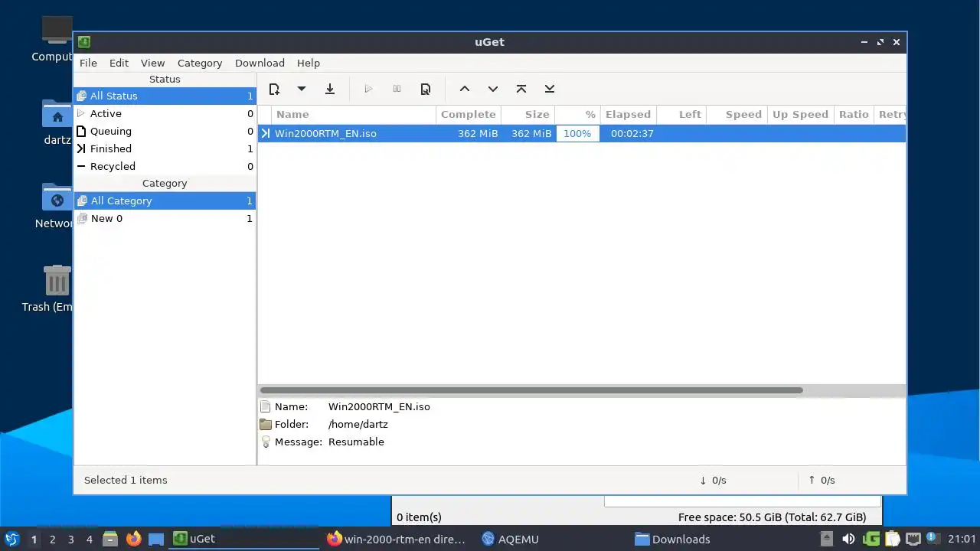This screenshot has width=980, height=551.
Task: Select the Queuing status row
Action: point(165,131)
